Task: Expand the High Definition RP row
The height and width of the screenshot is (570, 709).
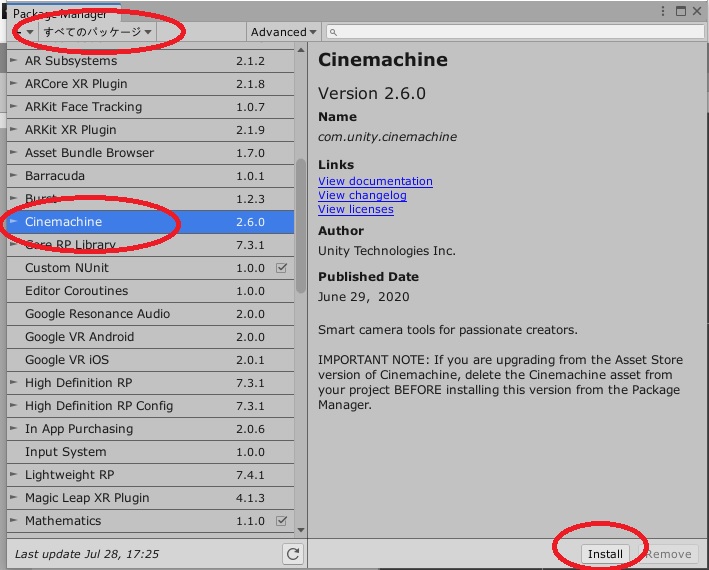Action: click(14, 382)
